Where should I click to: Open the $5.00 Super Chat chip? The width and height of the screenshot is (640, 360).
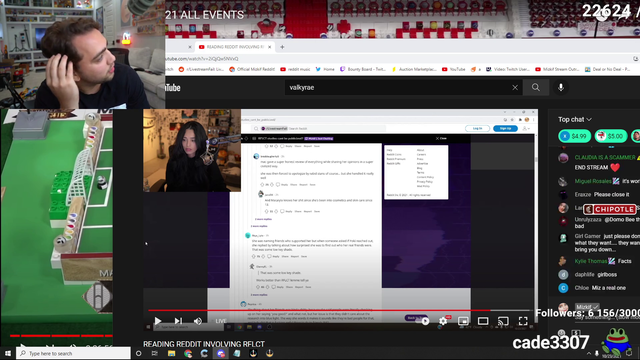(611, 136)
